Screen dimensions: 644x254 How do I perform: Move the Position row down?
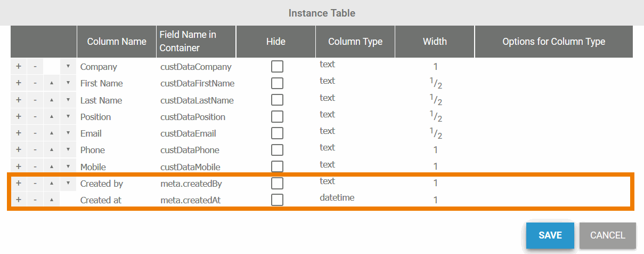[x=68, y=117]
